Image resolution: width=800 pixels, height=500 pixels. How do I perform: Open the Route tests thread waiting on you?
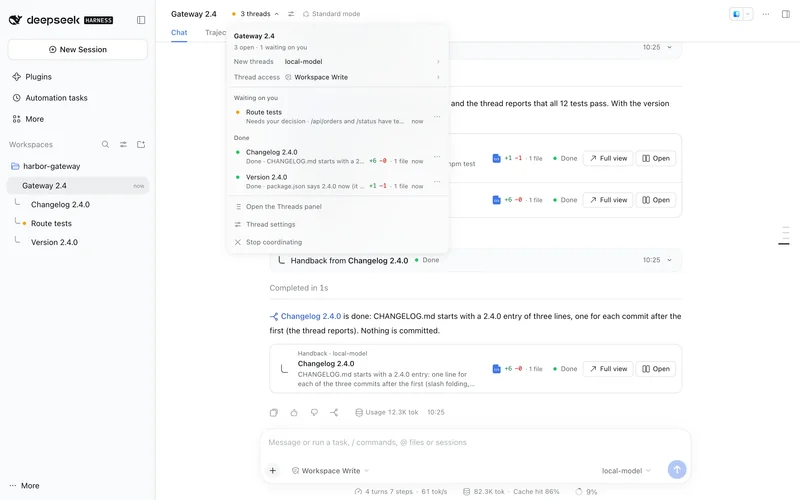[x=329, y=116]
